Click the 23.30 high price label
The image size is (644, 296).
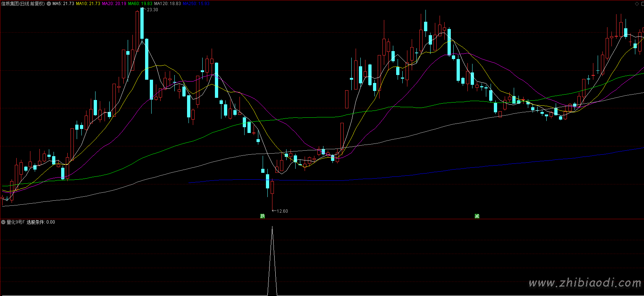pyautogui.click(x=152, y=10)
